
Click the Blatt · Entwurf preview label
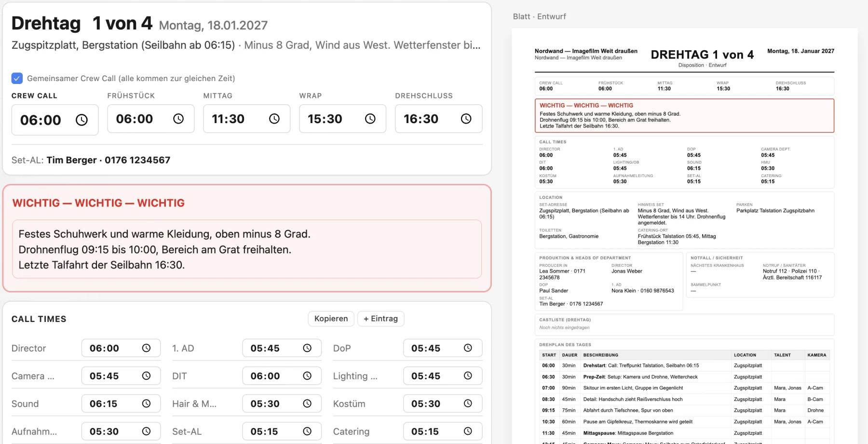[x=539, y=16]
